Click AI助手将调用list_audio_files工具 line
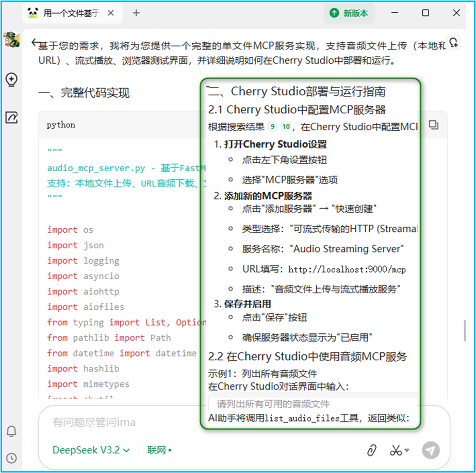This screenshot has width=476, height=473. [309, 418]
